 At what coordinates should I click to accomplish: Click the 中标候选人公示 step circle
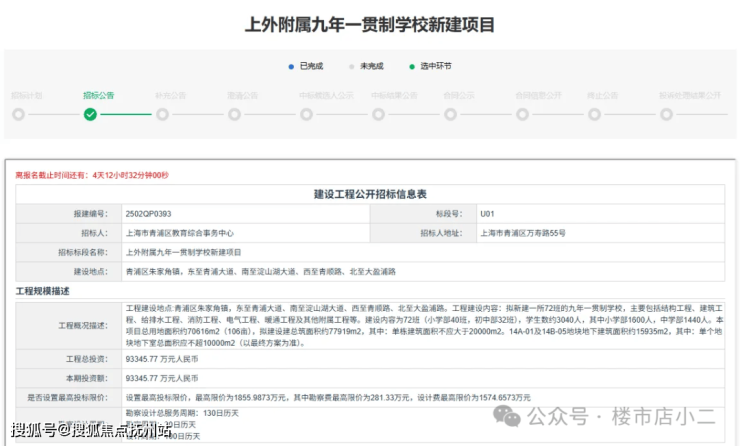coord(307,114)
